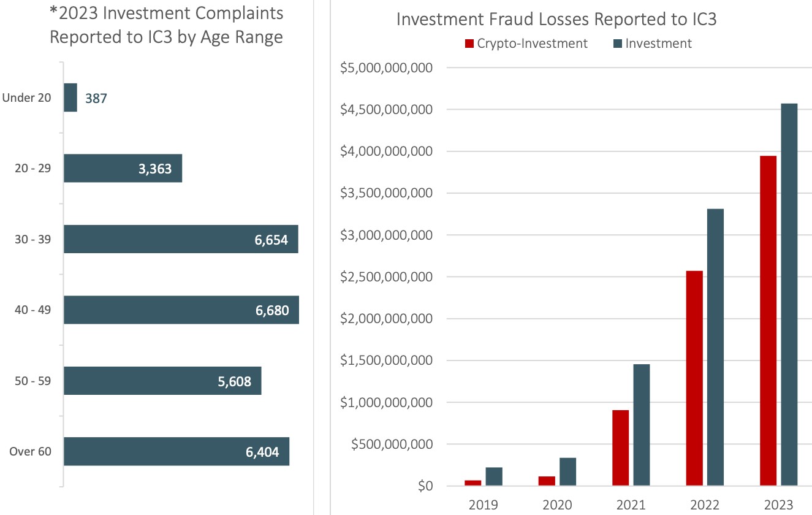Select the 2019 axis label
812x515 pixels.
tap(483, 505)
